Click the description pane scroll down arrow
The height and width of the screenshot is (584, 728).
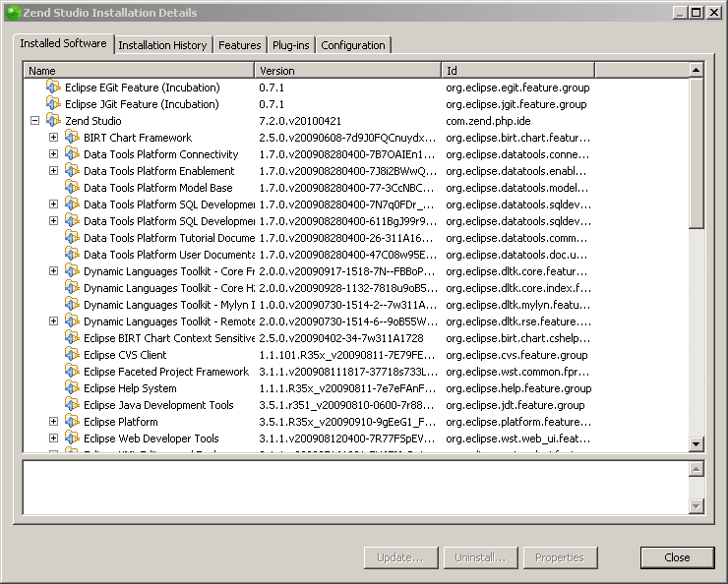(696, 505)
